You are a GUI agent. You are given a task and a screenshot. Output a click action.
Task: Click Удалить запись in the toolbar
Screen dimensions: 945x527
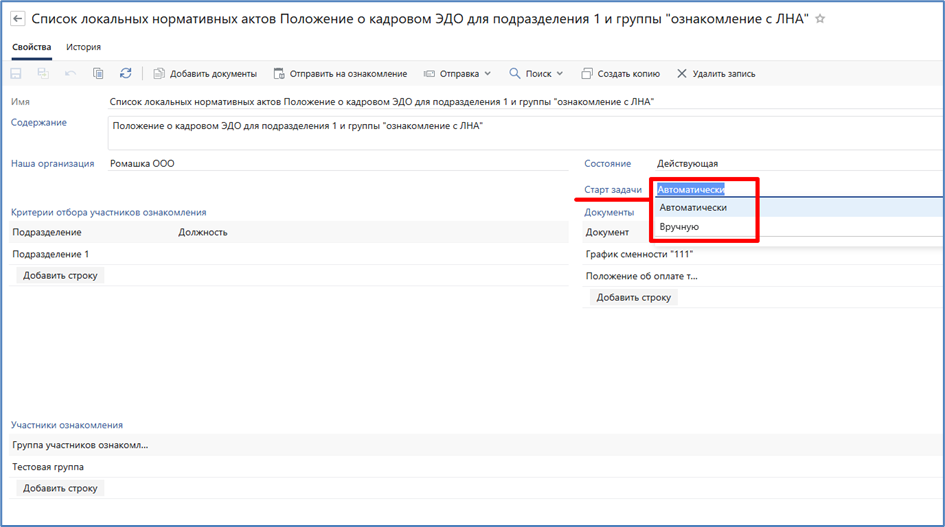pyautogui.click(x=716, y=73)
